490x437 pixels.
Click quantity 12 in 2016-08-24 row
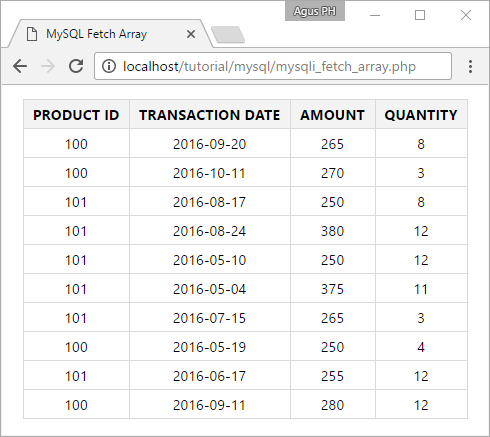(421, 231)
